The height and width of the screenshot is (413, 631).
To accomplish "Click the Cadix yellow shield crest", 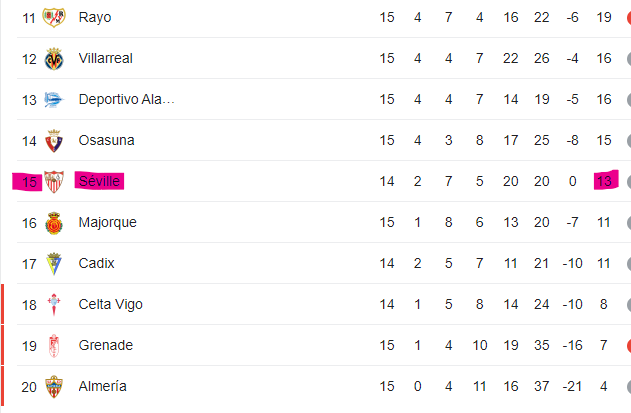I will 54,264.
